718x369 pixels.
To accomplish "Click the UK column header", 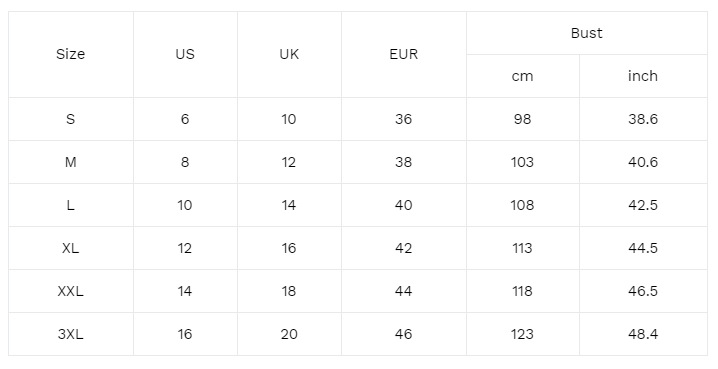I will [x=289, y=54].
